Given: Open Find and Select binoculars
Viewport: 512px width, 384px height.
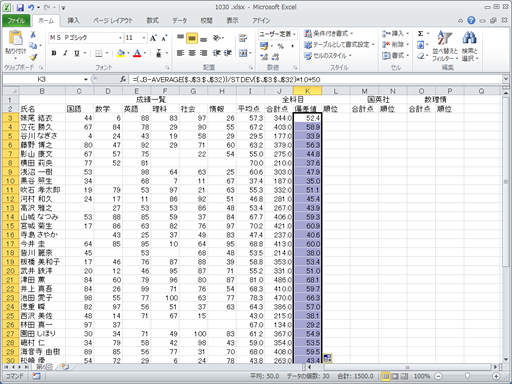Looking at the screenshot, I should click(x=470, y=46).
